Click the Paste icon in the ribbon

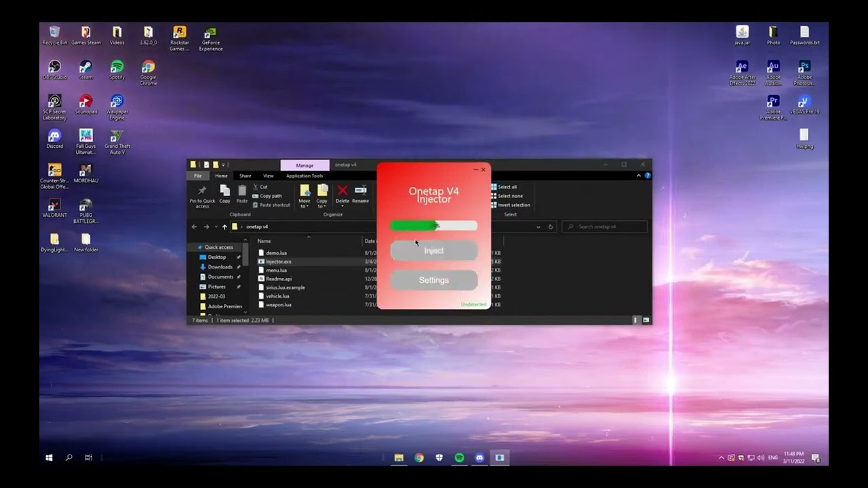tap(242, 194)
